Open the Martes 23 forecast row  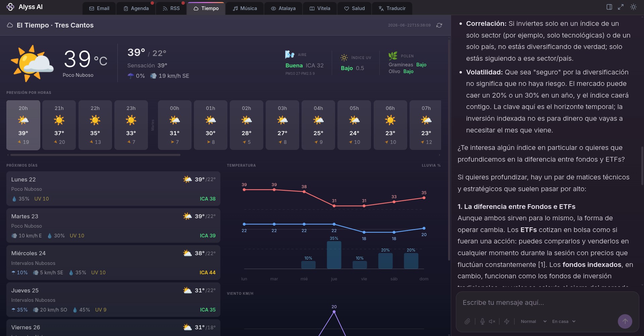(113, 225)
